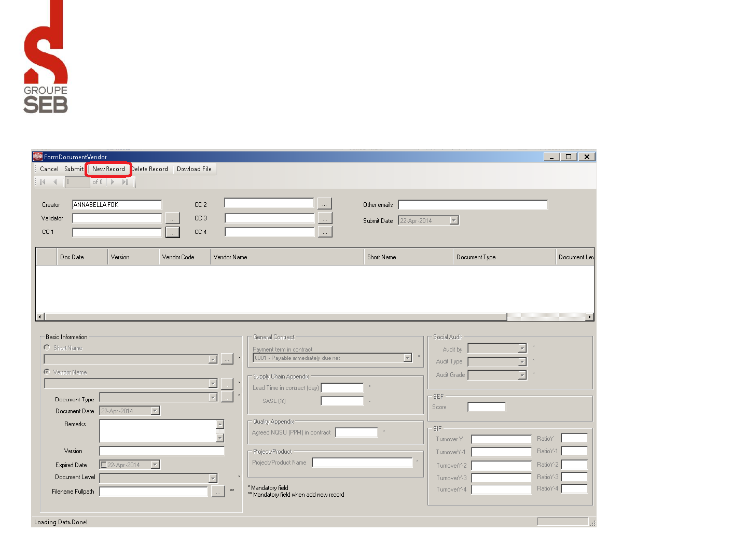The width and height of the screenshot is (747, 560).
Task: Open Vendor Name lookup ellipsis button
Action: click(227, 384)
